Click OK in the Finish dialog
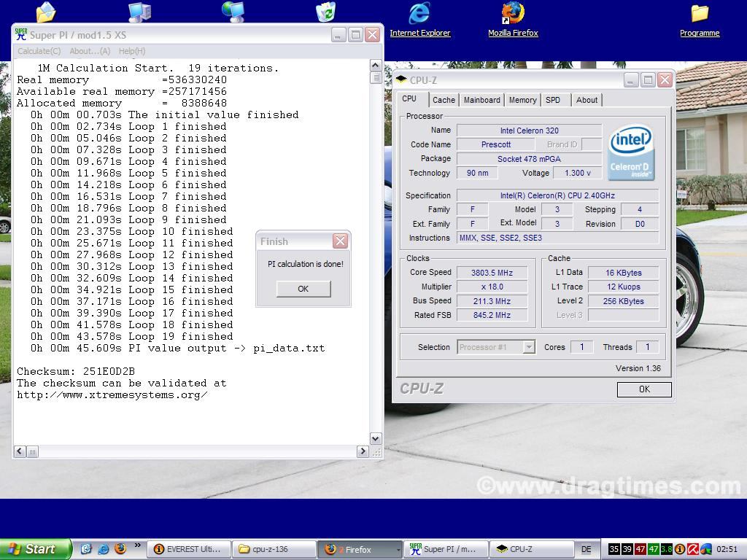 pyautogui.click(x=303, y=289)
